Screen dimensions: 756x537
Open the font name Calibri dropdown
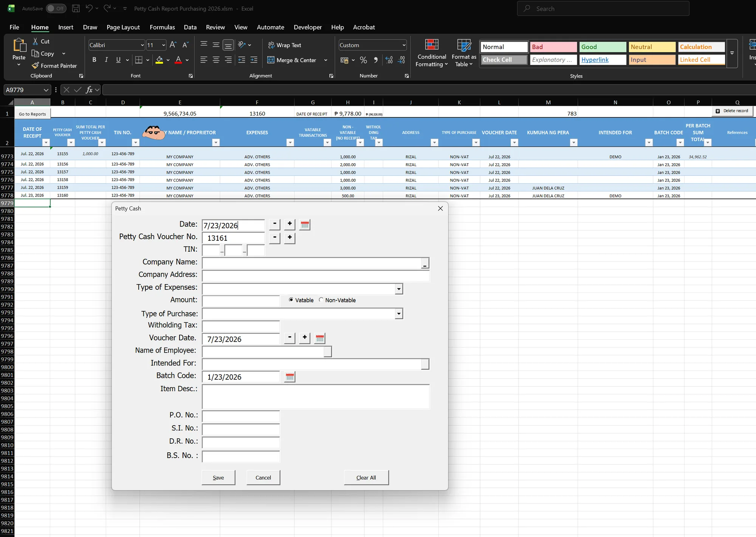142,45
